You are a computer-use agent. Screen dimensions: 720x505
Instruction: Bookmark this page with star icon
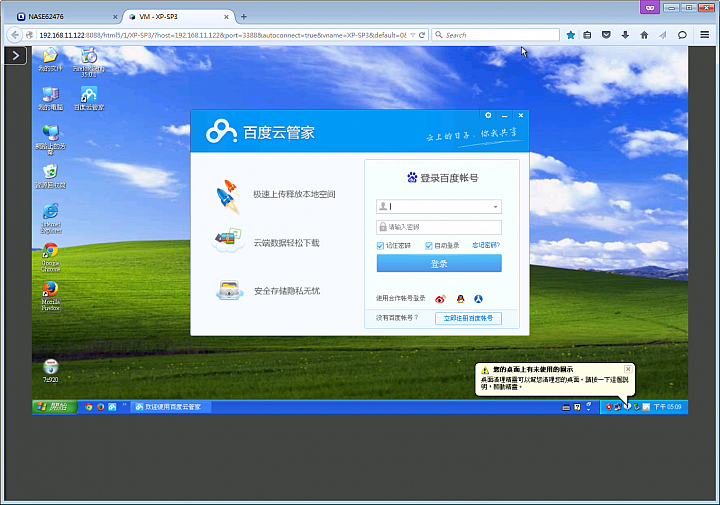[571, 35]
